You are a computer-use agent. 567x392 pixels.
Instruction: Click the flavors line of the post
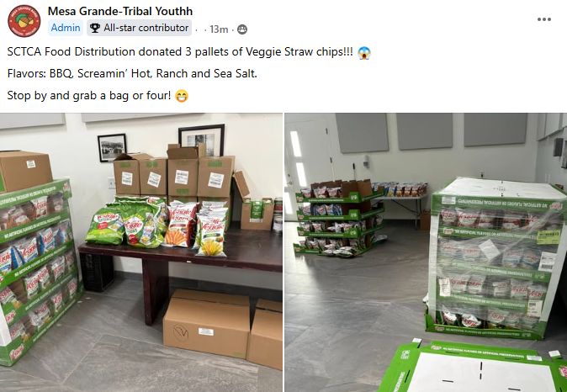[x=132, y=74]
